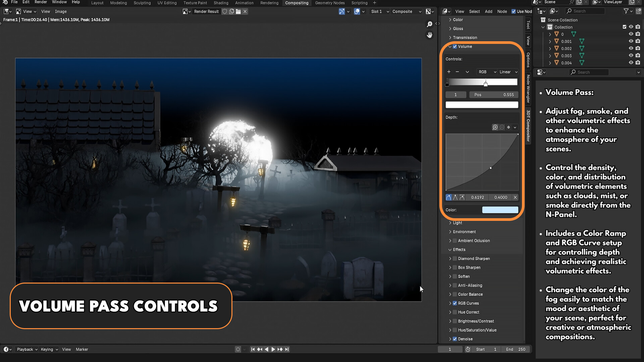Delete the curve point with the X button
This screenshot has width=644, height=362.
515,197
